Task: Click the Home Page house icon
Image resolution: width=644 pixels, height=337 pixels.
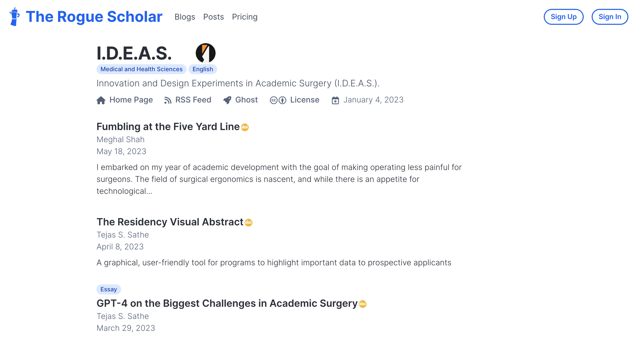Action: click(101, 100)
